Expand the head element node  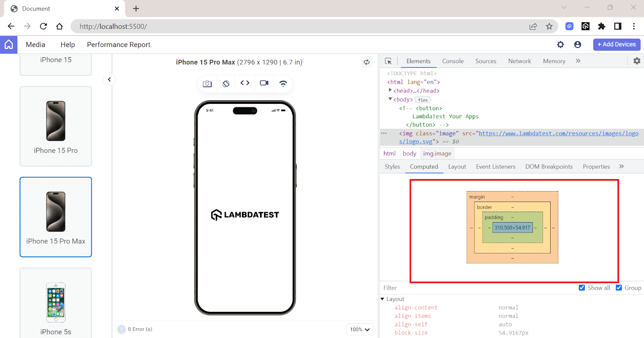(x=390, y=91)
